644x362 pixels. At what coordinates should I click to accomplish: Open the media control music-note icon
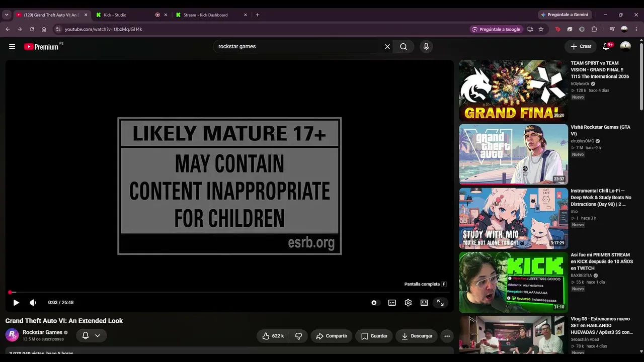click(x=612, y=29)
